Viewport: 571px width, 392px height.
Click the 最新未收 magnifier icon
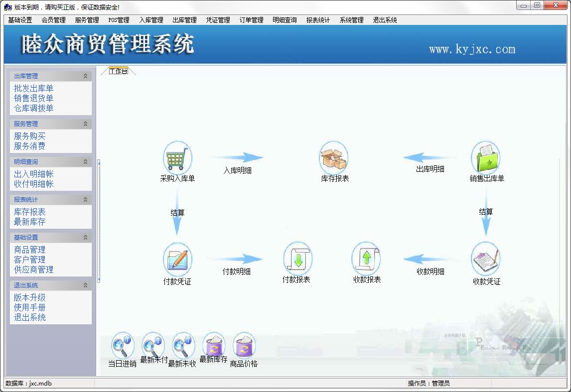pyautogui.click(x=183, y=345)
